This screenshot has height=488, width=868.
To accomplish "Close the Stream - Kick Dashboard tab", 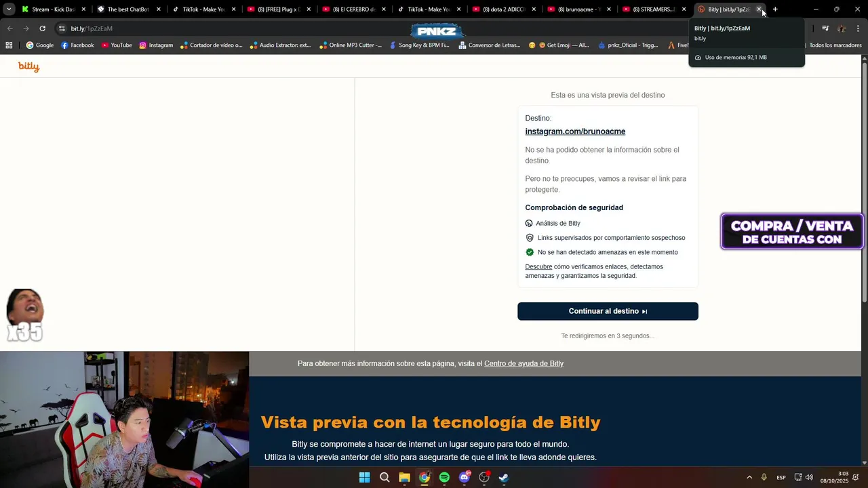I will pyautogui.click(x=83, y=9).
